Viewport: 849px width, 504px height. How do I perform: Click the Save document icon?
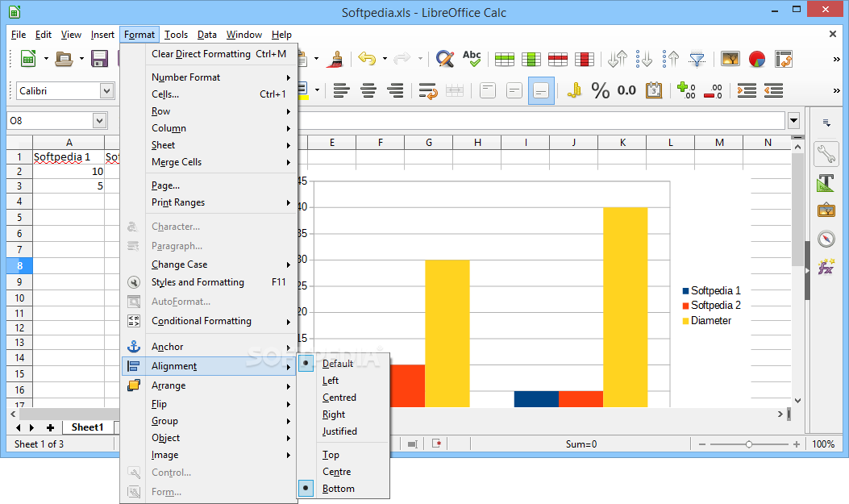click(99, 59)
